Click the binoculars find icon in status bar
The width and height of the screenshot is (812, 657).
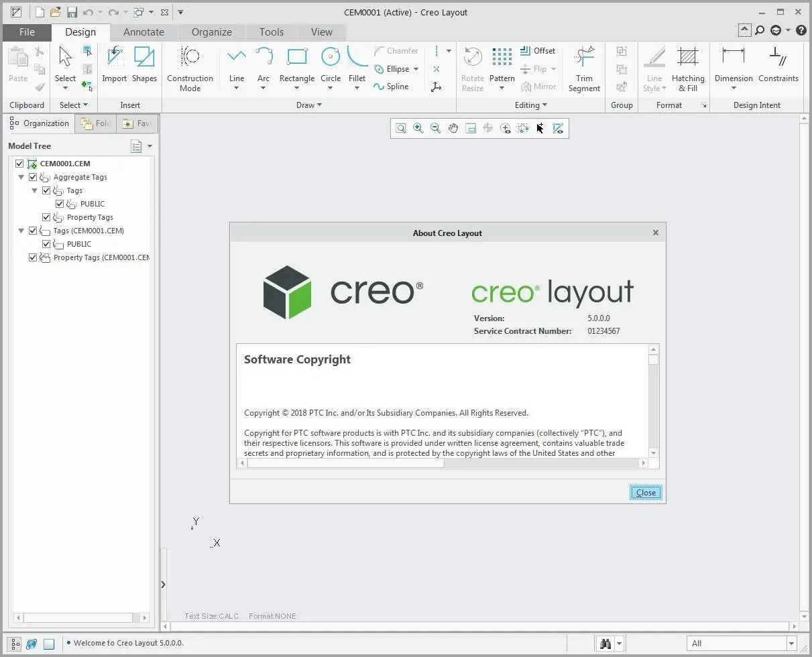point(606,644)
